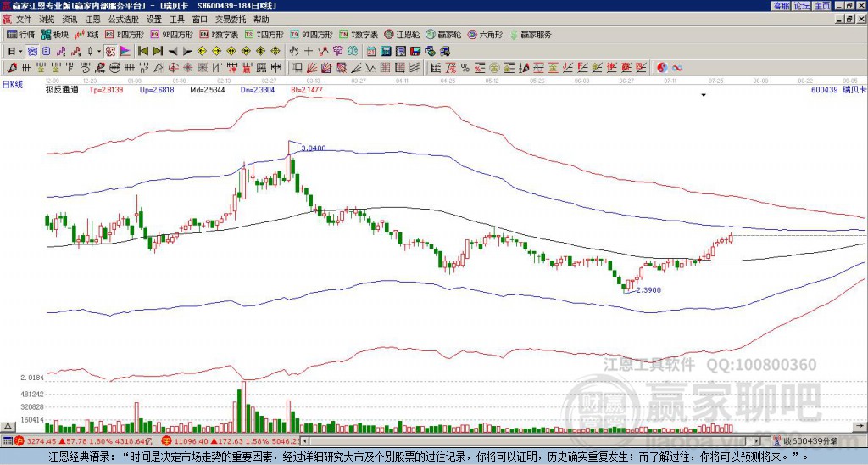The image size is (868, 465).
Task: Open the 浏览 menu
Action: (47, 20)
